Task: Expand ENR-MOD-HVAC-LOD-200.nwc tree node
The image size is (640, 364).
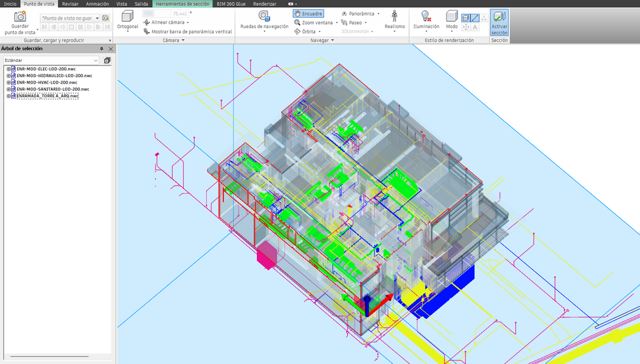Action: (x=8, y=82)
